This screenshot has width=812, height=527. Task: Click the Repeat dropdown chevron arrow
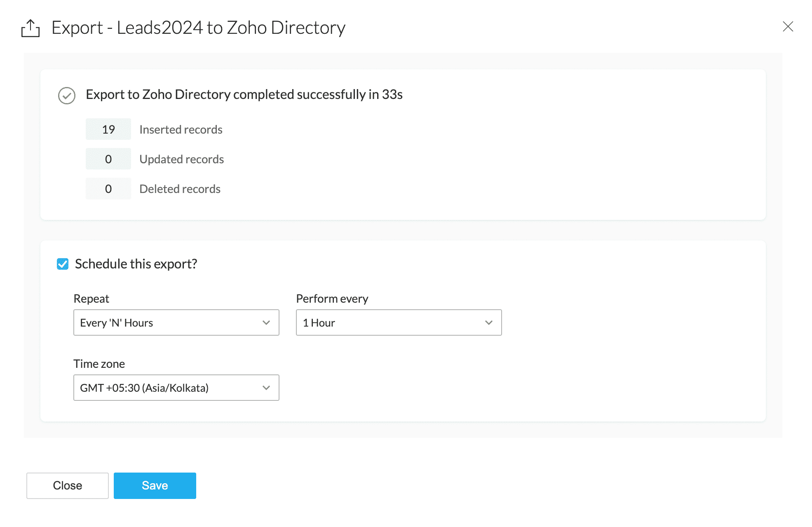pos(266,322)
